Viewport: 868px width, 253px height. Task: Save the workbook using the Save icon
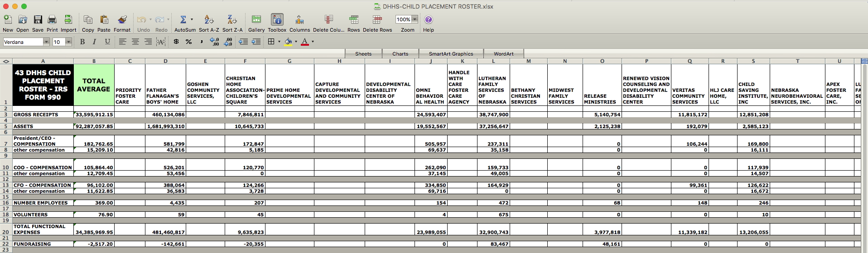tap(38, 19)
